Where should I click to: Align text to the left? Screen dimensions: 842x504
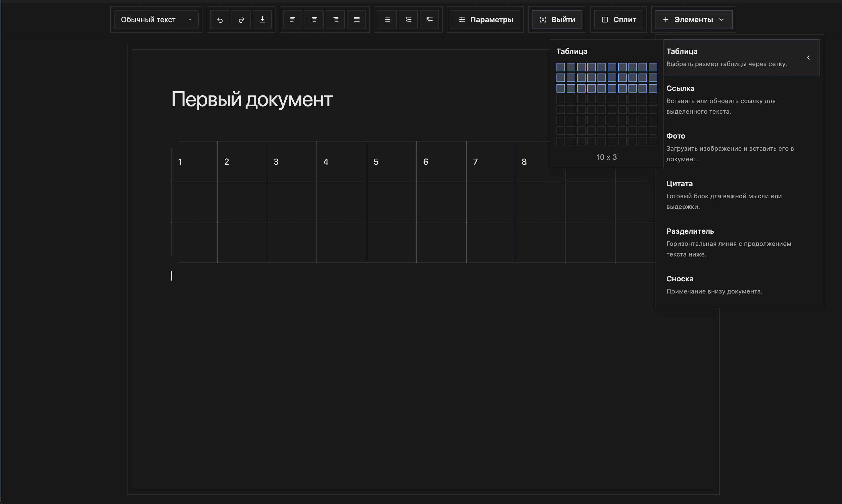tap(293, 20)
